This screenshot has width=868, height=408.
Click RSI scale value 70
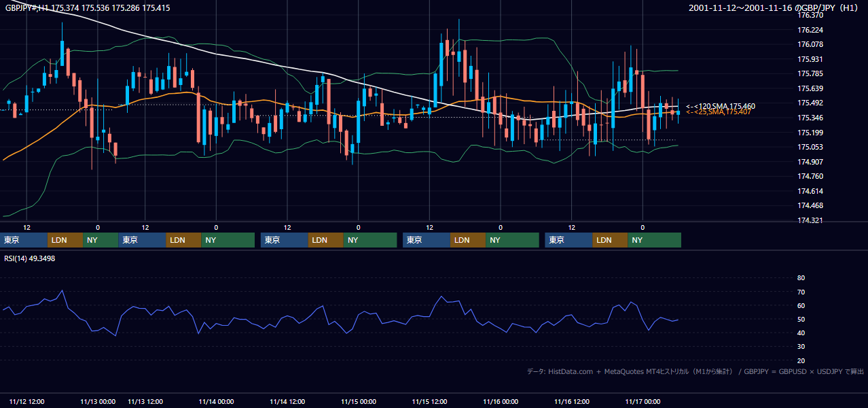point(801,292)
